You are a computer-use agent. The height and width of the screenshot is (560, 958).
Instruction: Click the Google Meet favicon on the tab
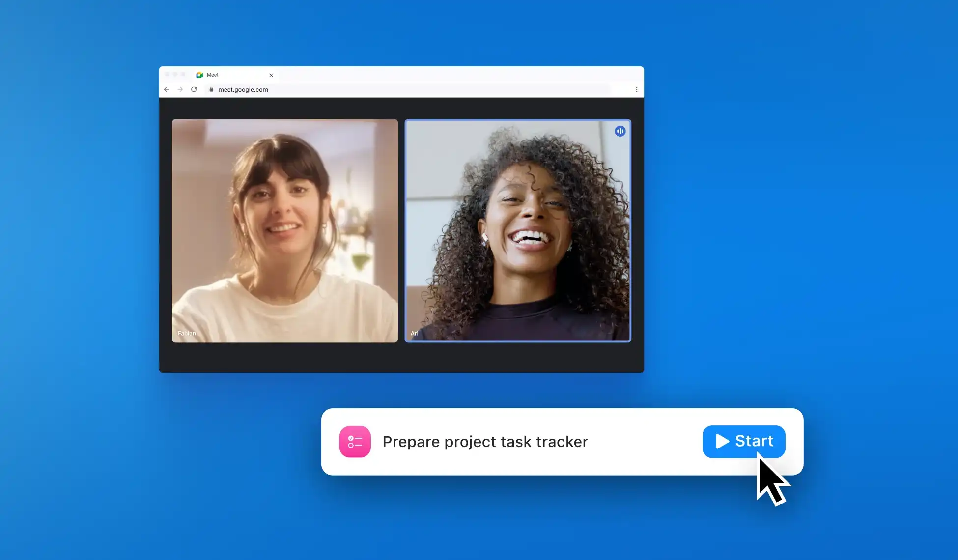click(x=199, y=75)
